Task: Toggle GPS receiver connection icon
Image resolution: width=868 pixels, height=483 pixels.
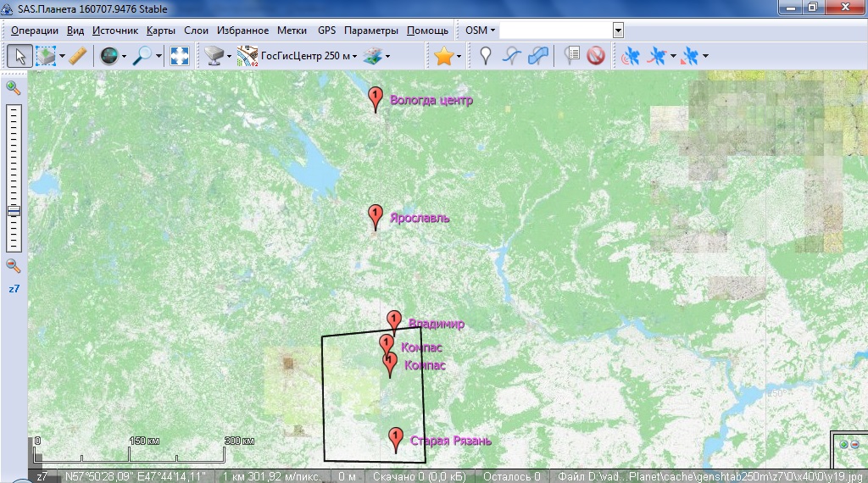Action: 631,57
